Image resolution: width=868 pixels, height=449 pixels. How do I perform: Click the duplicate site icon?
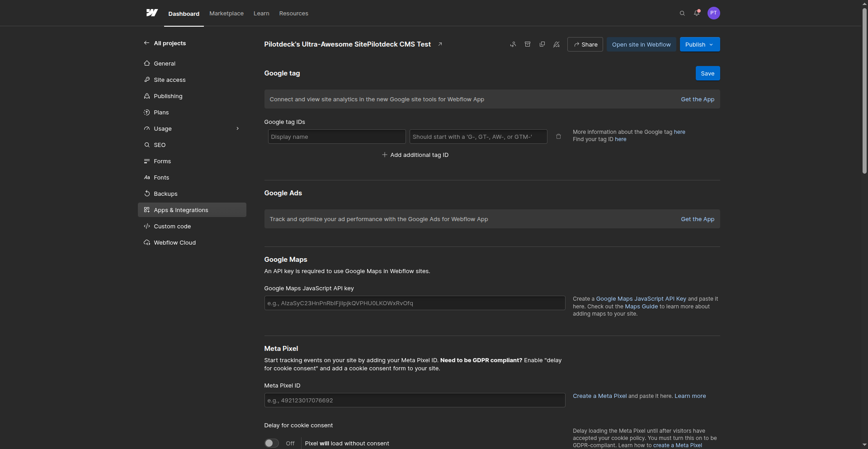(x=542, y=44)
